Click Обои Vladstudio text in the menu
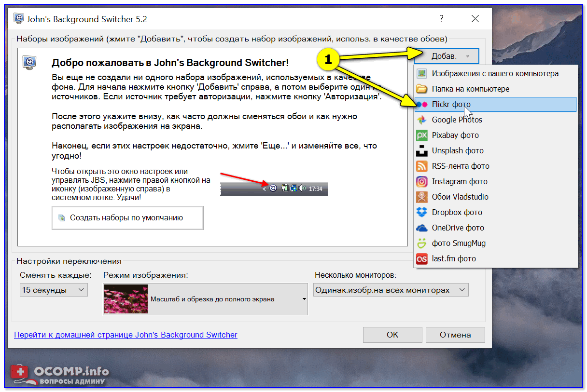This screenshot has height=392, width=587. pyautogui.click(x=460, y=197)
